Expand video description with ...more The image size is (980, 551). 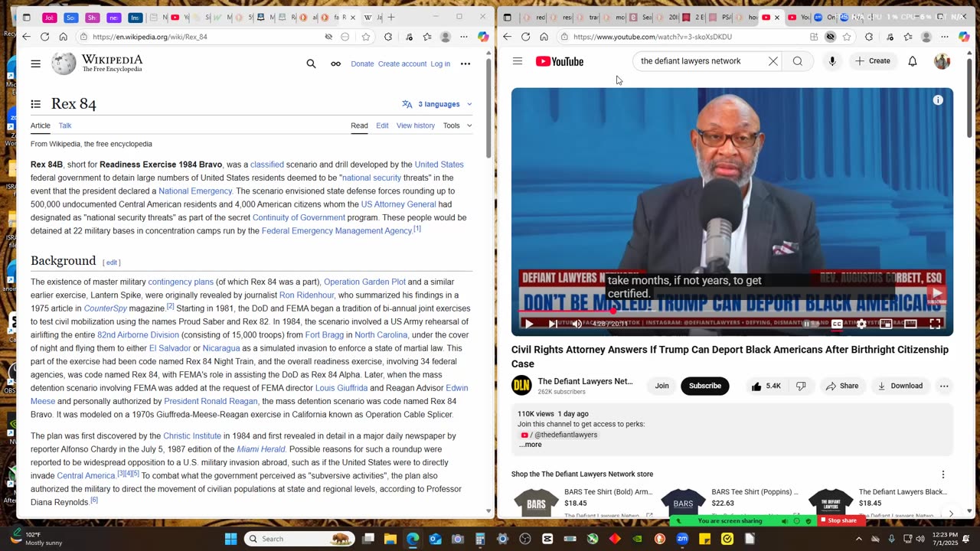[530, 445]
